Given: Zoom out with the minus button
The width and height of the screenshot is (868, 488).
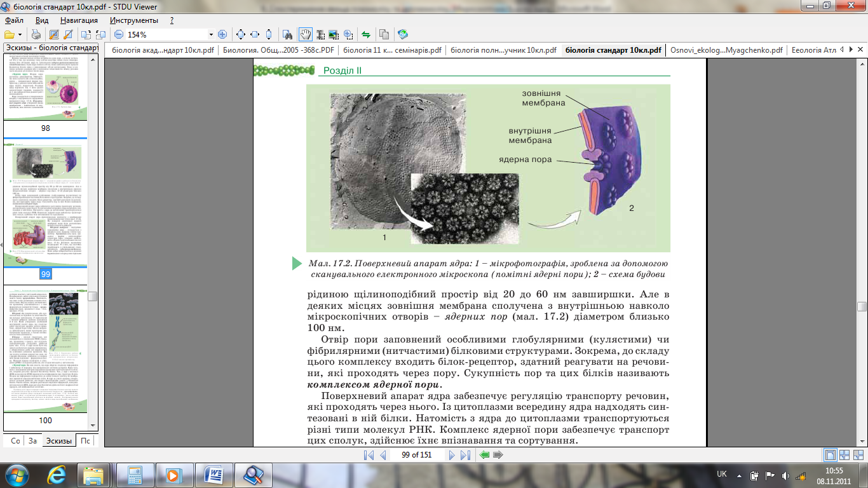Looking at the screenshot, I should tap(119, 34).
